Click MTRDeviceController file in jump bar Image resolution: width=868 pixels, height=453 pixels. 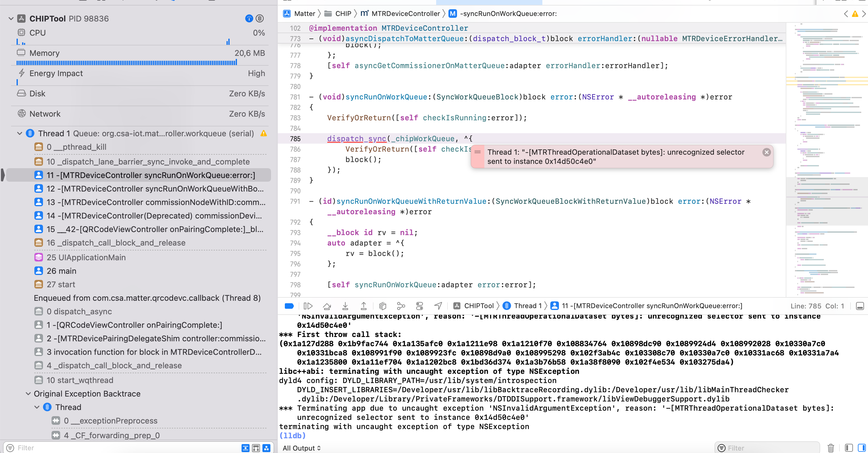pos(400,14)
